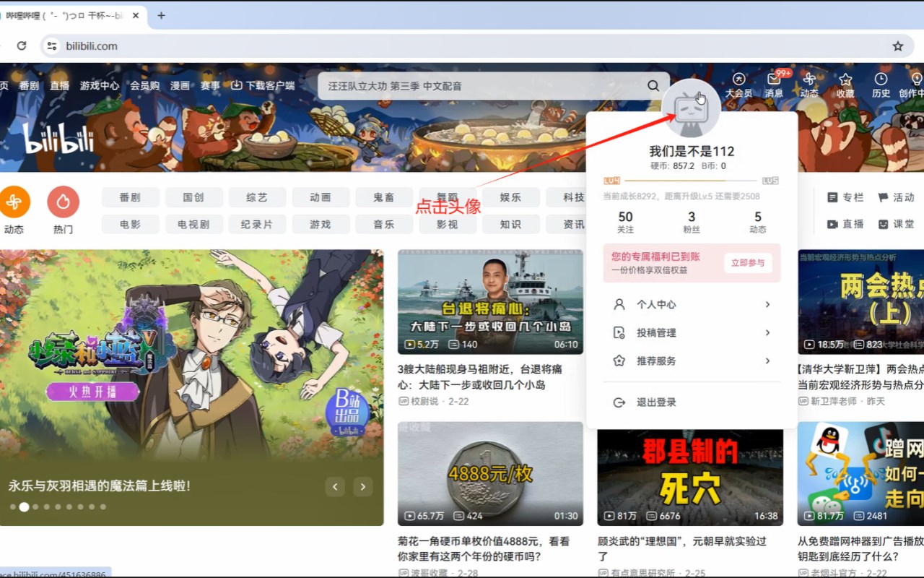Open 专栏 column link icon
The image size is (924, 578).
[845, 197]
